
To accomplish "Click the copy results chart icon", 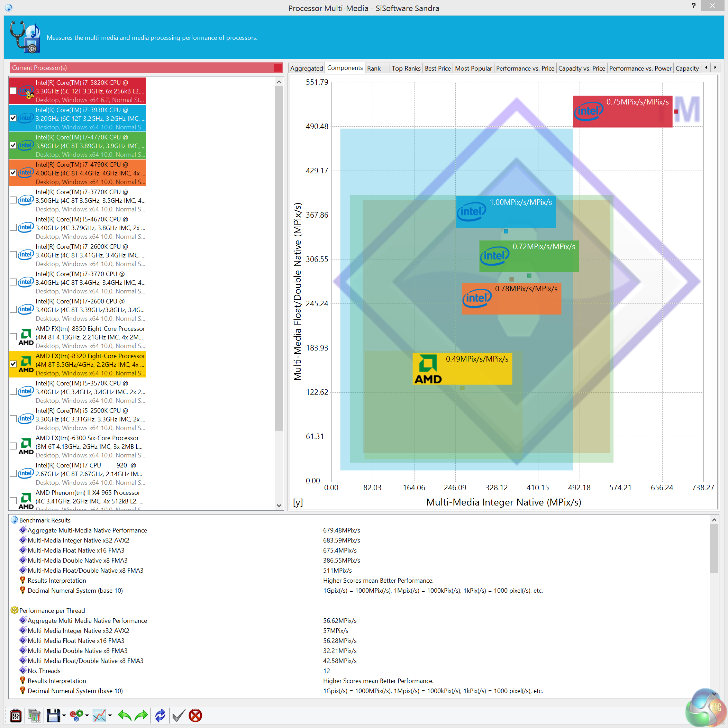I will coord(34,715).
